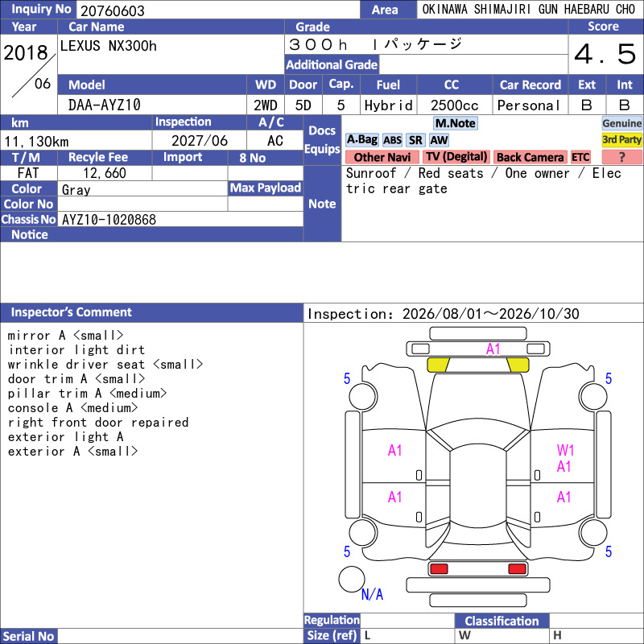This screenshot has width=644, height=644.
Task: Click the yellow left headlight on diagram
Action: point(438,365)
